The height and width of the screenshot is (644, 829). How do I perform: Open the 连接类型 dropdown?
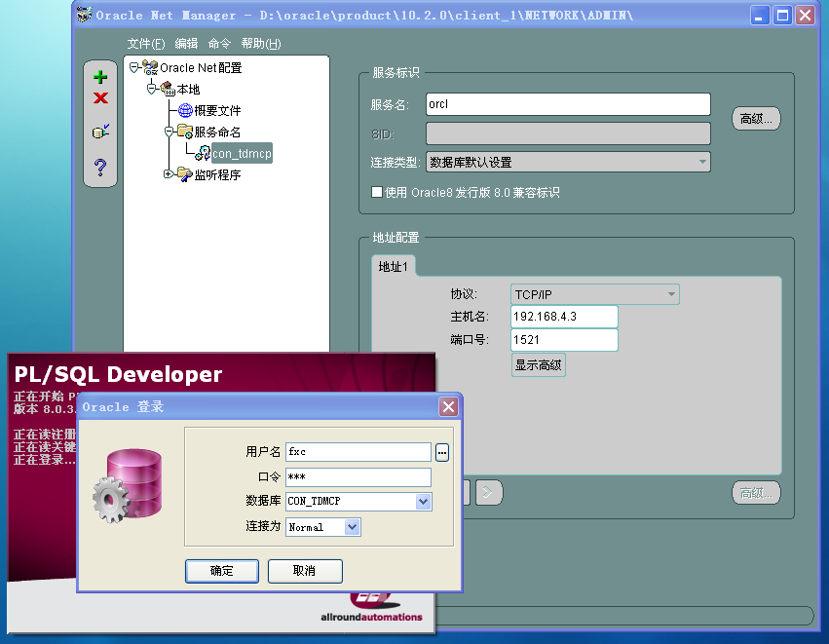[702, 162]
